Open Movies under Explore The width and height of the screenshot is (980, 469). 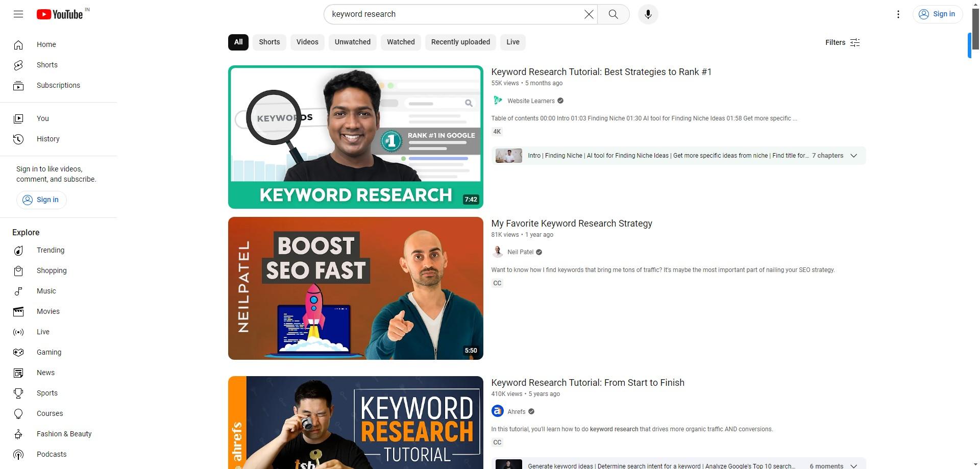pyautogui.click(x=59, y=311)
